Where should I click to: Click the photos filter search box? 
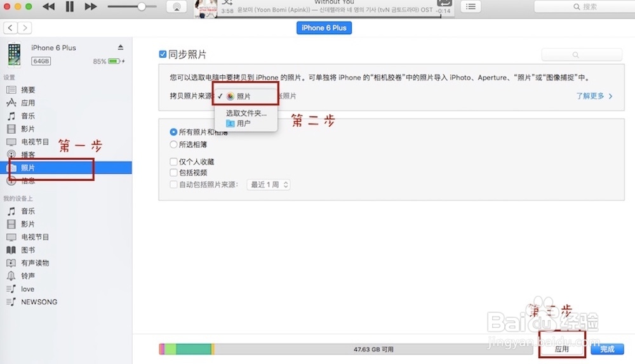click(582, 55)
